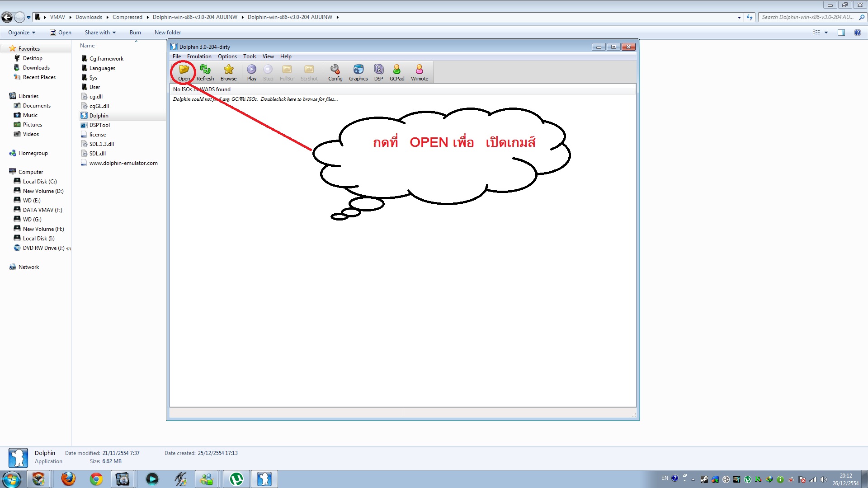Select Favorites in navigation pane
868x488 pixels.
(x=29, y=49)
